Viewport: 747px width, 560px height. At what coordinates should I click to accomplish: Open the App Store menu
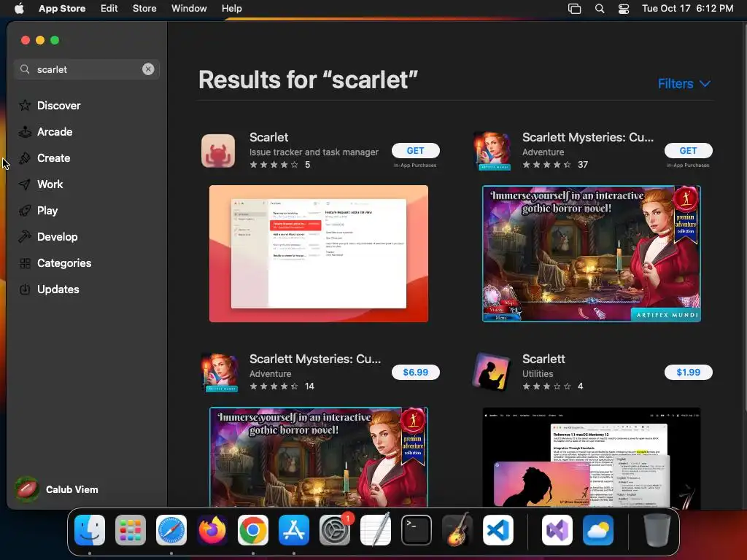click(62, 9)
